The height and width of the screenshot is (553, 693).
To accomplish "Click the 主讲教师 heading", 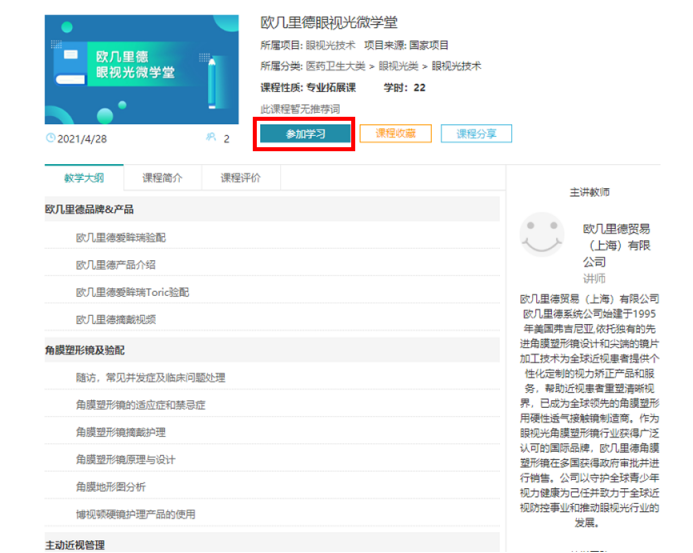I will pos(589,192).
